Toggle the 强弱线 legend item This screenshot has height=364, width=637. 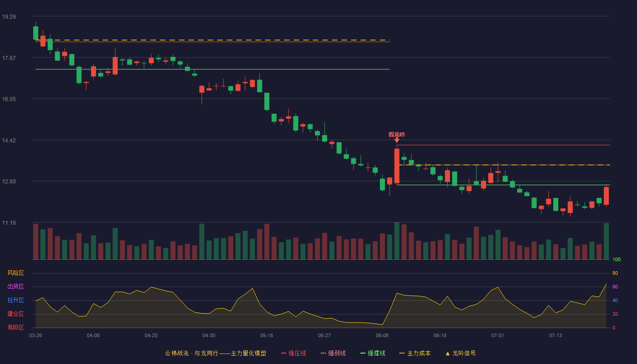[x=333, y=353]
